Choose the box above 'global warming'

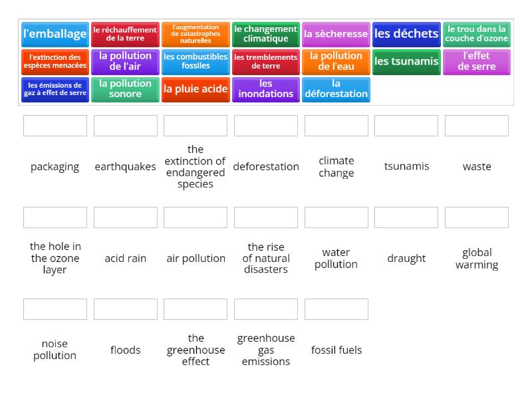point(477,217)
